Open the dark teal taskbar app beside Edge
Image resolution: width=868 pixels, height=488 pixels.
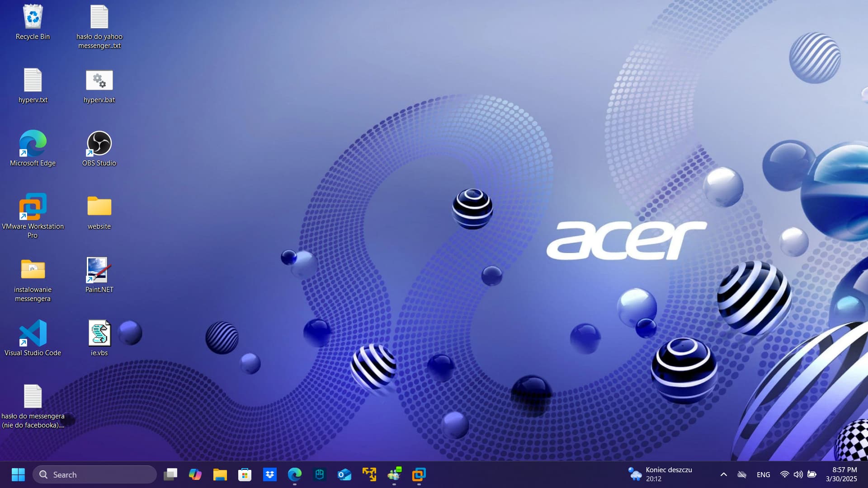click(x=319, y=474)
